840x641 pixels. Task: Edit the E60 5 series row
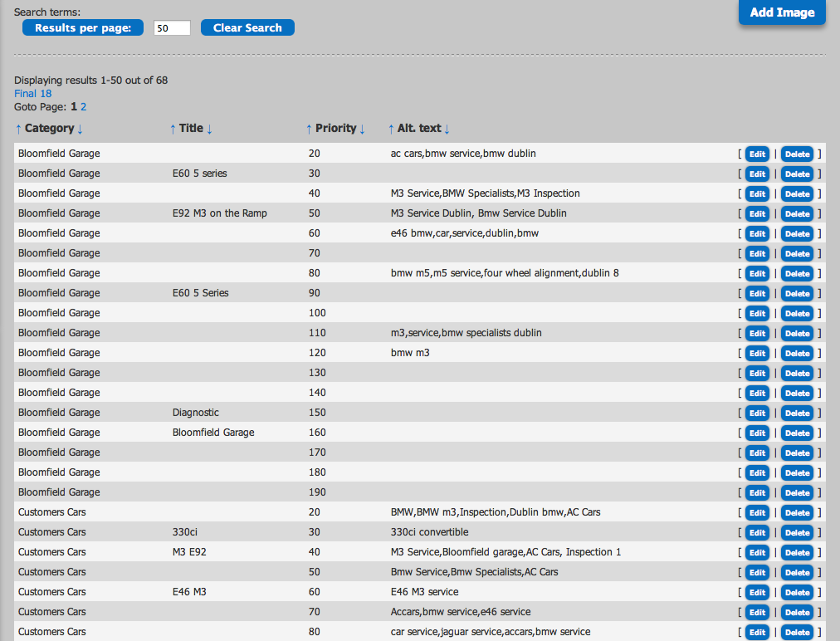pos(757,174)
